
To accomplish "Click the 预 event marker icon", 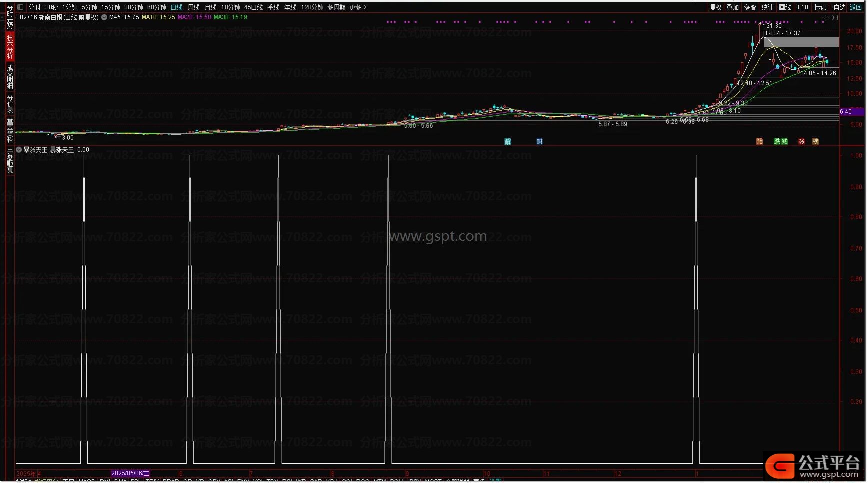I will (759, 142).
